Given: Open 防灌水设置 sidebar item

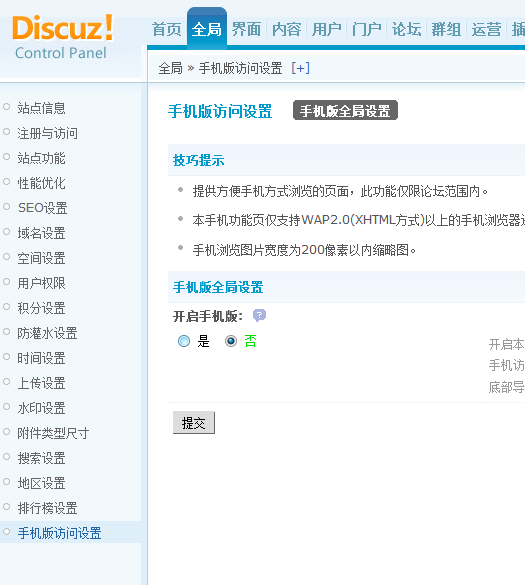Looking at the screenshot, I should [47, 333].
